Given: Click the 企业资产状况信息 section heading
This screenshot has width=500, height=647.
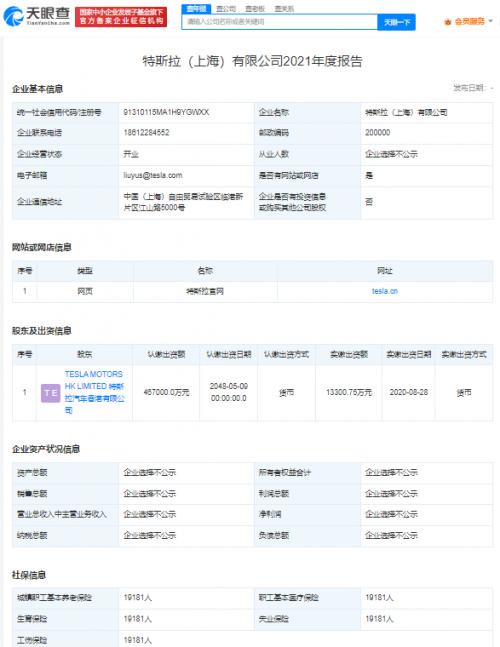Looking at the screenshot, I should pos(46,449).
